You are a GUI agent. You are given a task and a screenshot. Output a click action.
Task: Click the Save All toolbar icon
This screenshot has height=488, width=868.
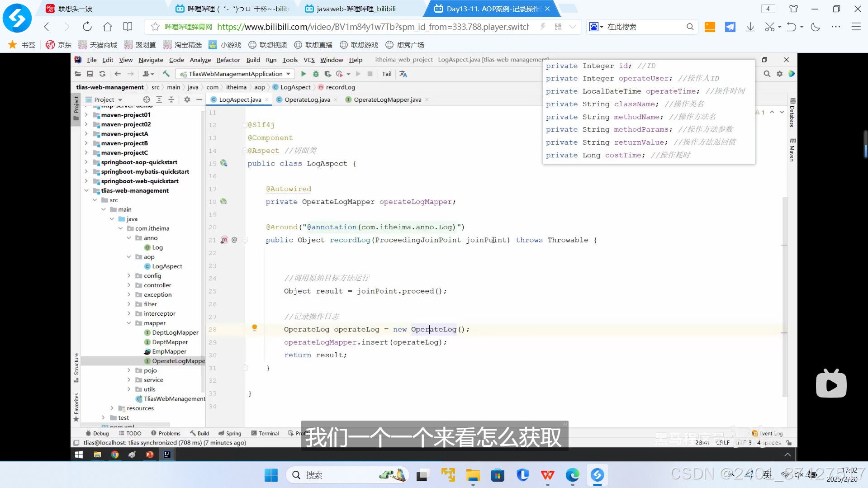90,74
